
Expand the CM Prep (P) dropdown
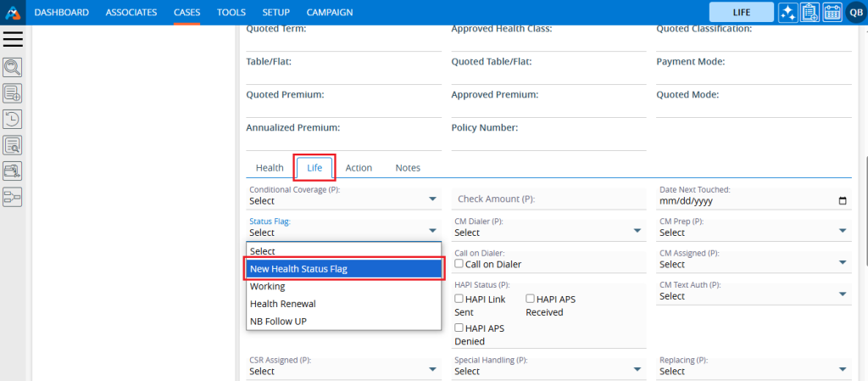[x=752, y=232]
